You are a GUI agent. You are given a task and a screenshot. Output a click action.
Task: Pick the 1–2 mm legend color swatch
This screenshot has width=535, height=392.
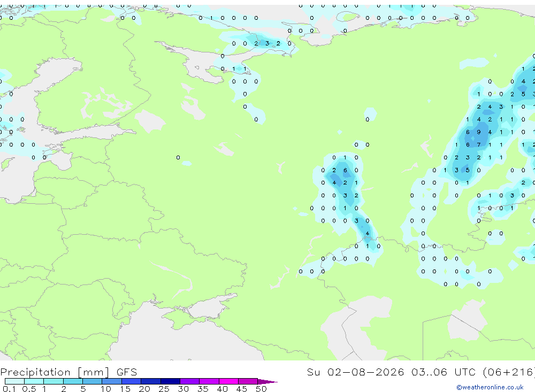53,381
